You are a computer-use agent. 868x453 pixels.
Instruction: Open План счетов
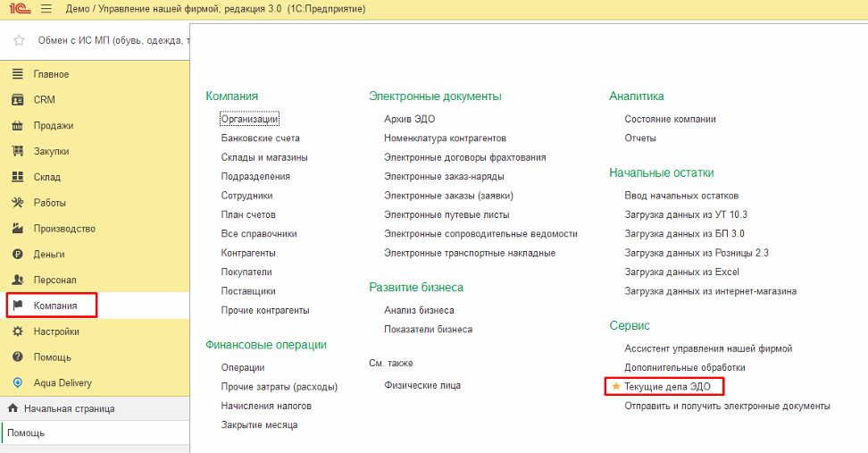point(248,214)
